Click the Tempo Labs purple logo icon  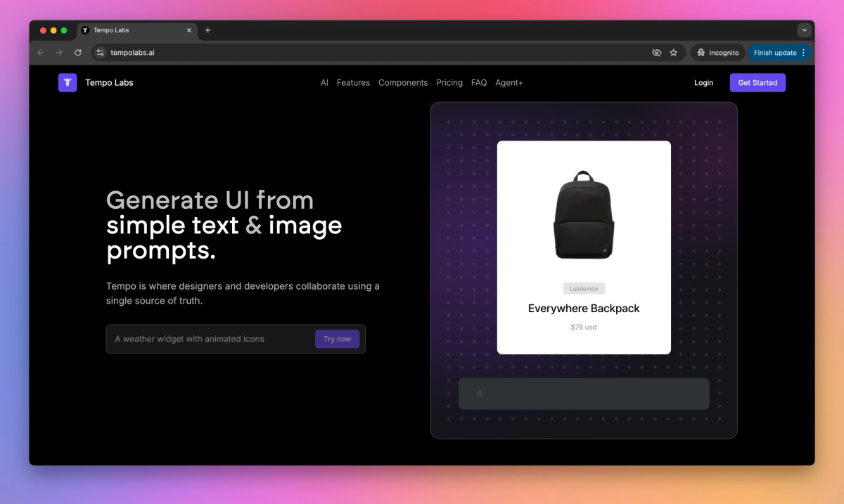coord(68,82)
